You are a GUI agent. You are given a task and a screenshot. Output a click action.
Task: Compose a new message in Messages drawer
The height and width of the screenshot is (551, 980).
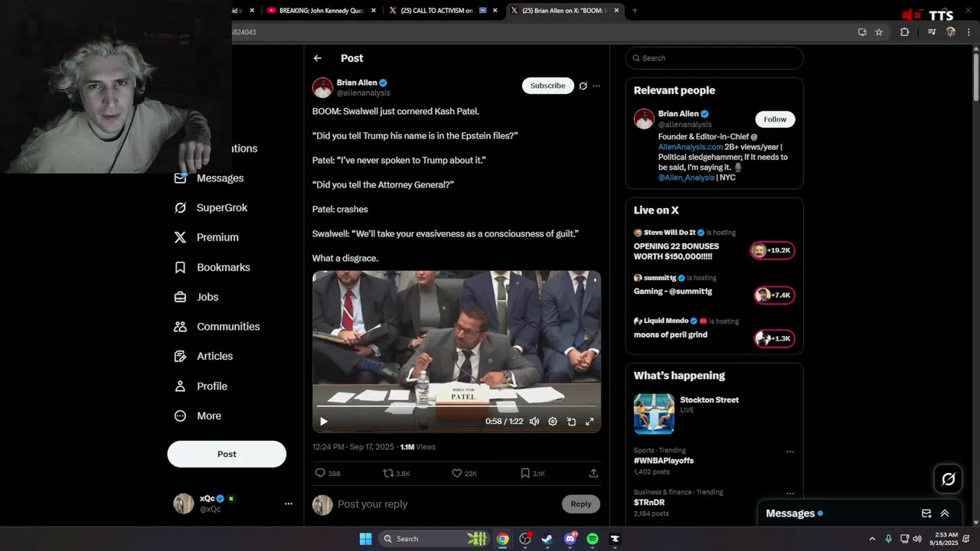pos(926,514)
